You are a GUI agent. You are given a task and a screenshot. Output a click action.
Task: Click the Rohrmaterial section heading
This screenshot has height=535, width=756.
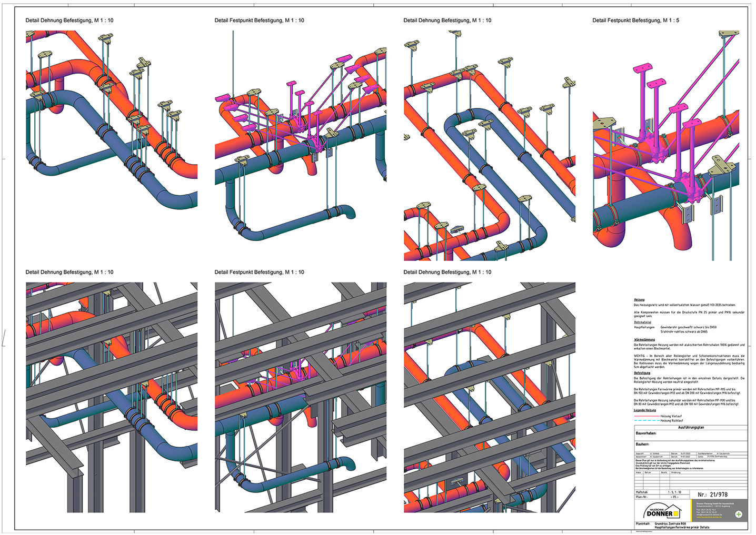[642, 322]
